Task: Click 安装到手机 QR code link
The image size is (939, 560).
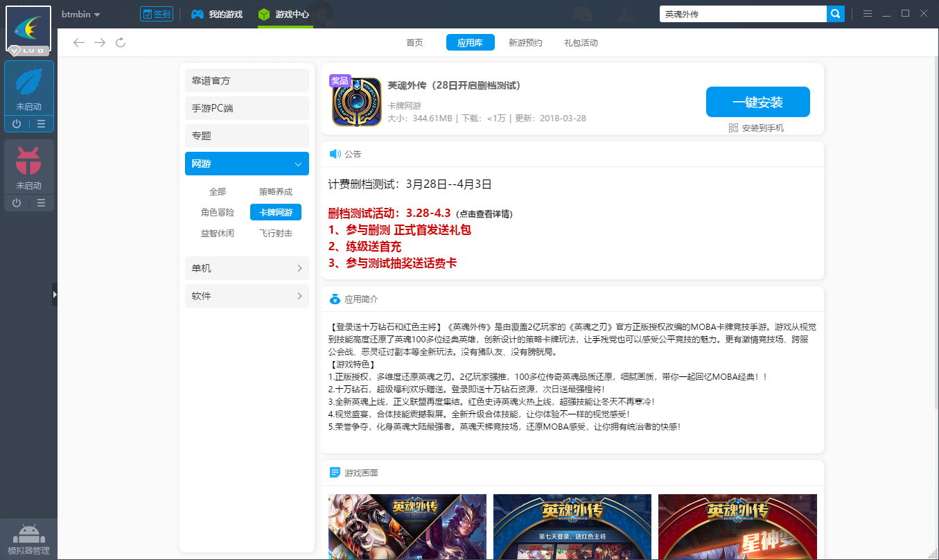Action: point(756,128)
